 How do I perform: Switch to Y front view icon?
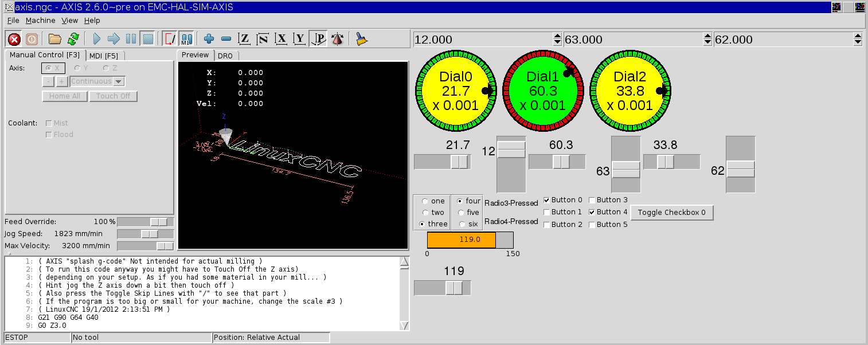tap(299, 39)
